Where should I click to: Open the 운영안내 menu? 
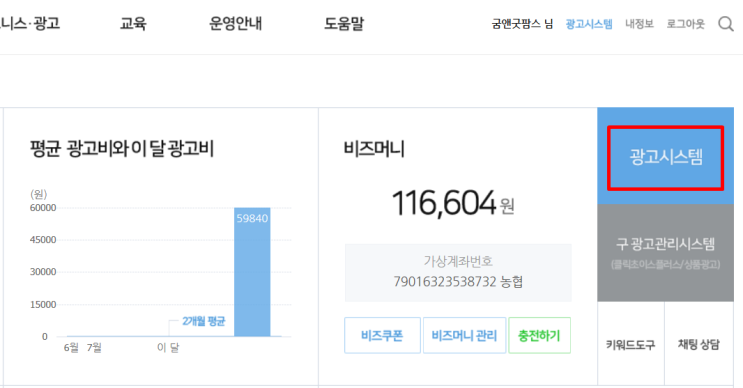236,23
